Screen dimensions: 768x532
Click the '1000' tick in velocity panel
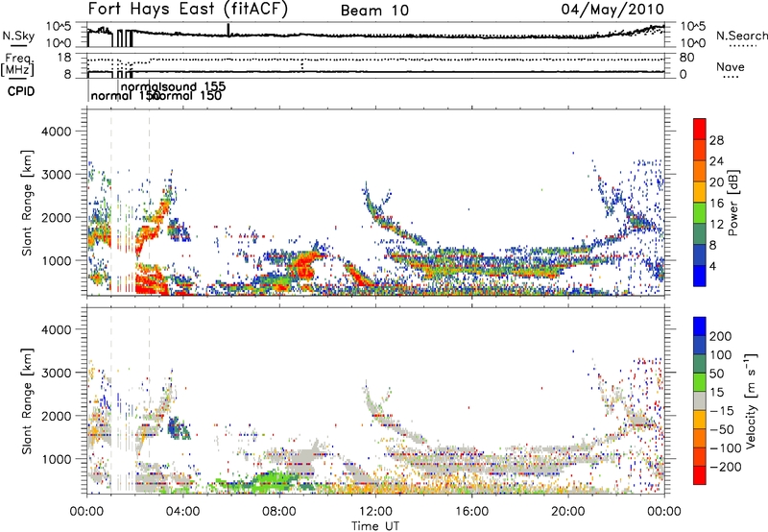[x=57, y=459]
